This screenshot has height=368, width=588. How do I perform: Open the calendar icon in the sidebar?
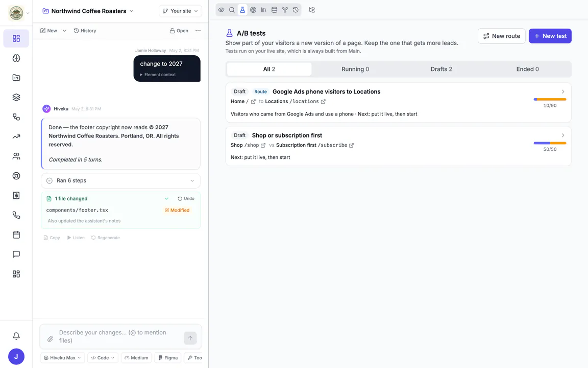pos(16,235)
